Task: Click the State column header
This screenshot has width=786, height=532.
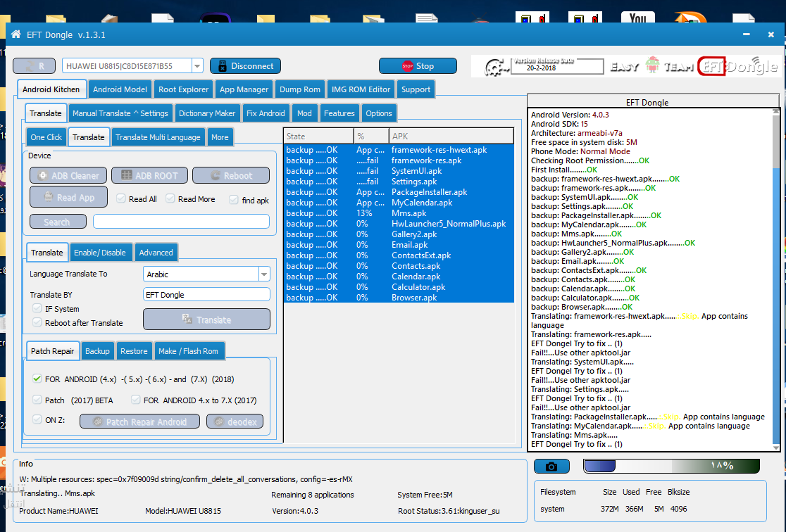Action: 319,137
